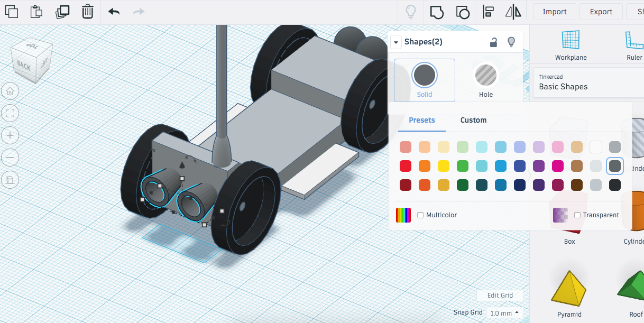The image size is (644, 323).
Task: Pick the bright red color swatch
Action: (x=406, y=166)
